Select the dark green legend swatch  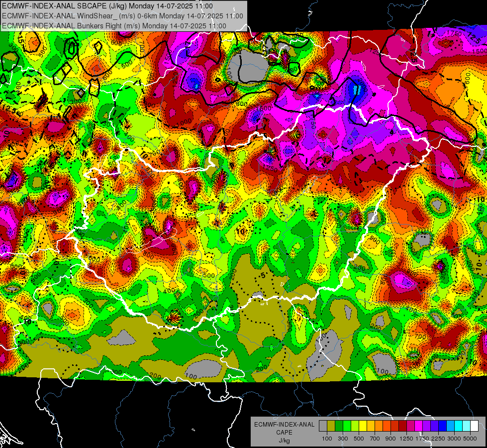[339, 426]
